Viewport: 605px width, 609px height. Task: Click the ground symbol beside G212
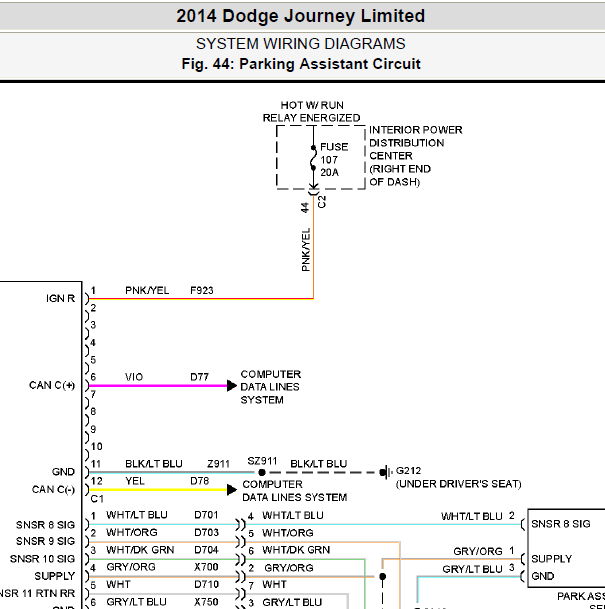click(x=385, y=472)
